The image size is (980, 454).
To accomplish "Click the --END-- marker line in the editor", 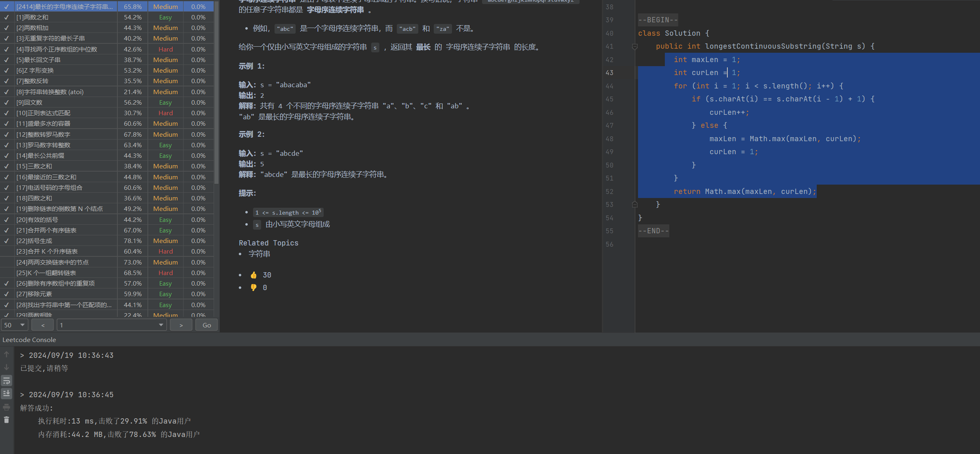I will tap(653, 231).
